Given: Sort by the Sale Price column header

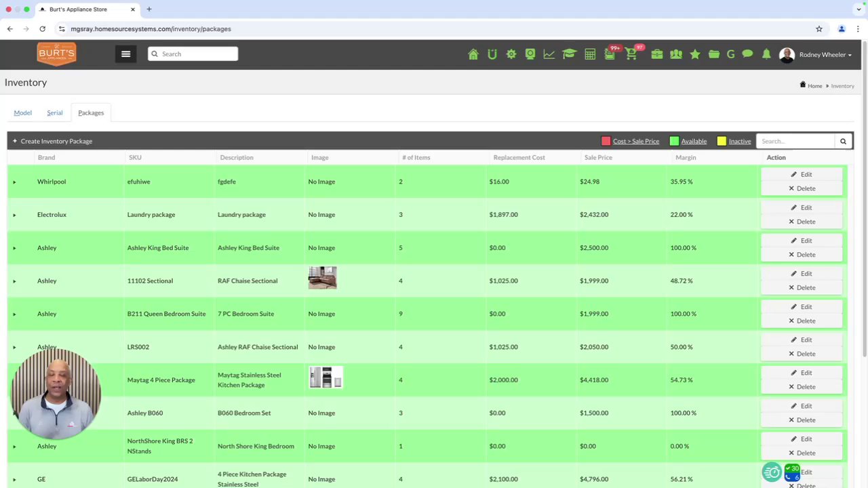Looking at the screenshot, I should [598, 157].
